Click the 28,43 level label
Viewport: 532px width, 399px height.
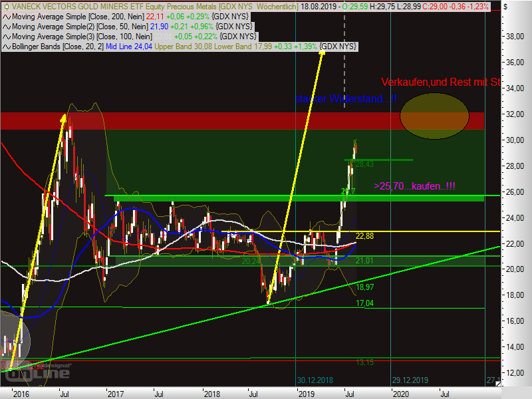(364, 164)
